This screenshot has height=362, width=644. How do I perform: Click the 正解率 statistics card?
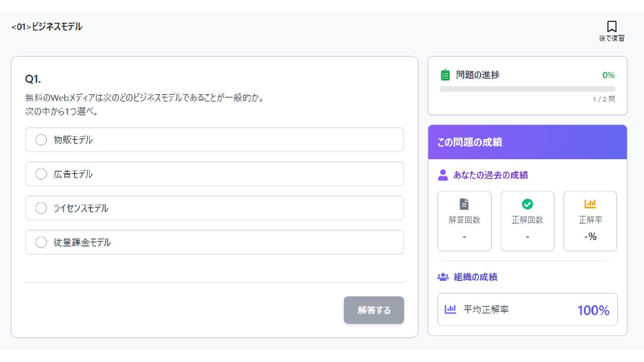point(590,221)
